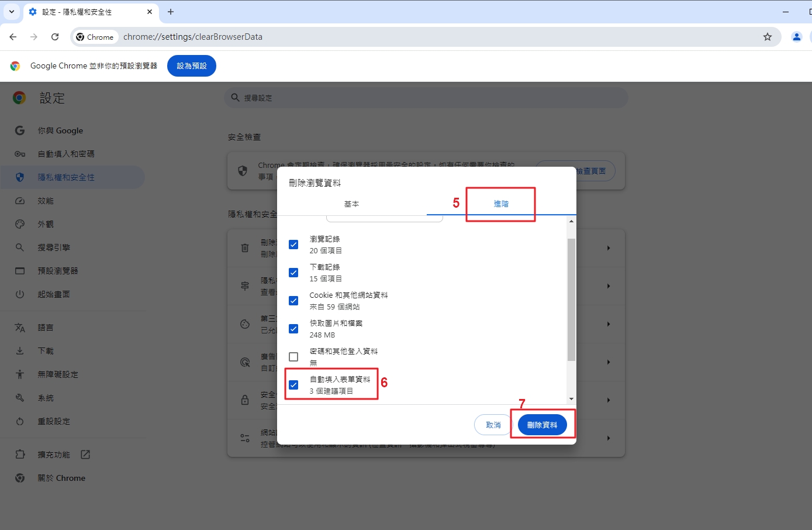
Task: Open the 外觀 appearance settings section
Action: [x=46, y=224]
